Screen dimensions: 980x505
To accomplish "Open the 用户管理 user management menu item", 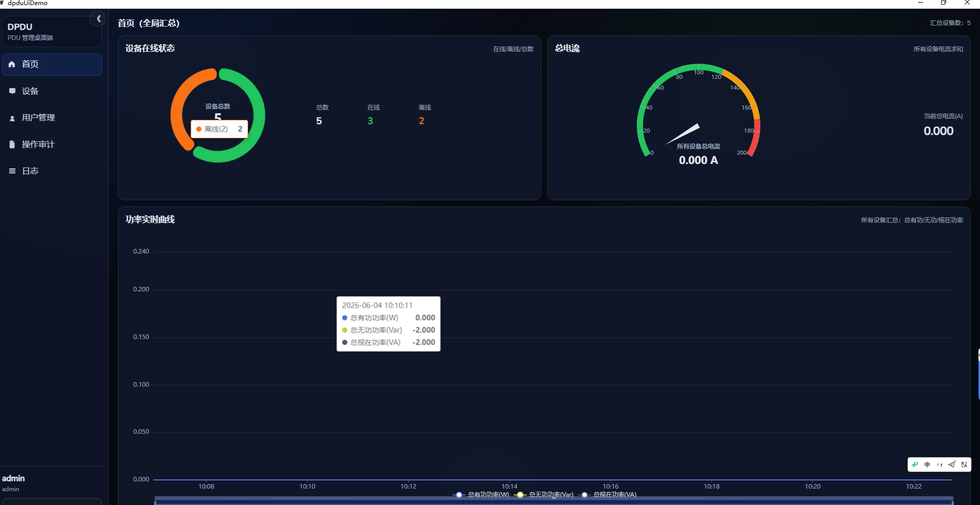I will (52, 118).
